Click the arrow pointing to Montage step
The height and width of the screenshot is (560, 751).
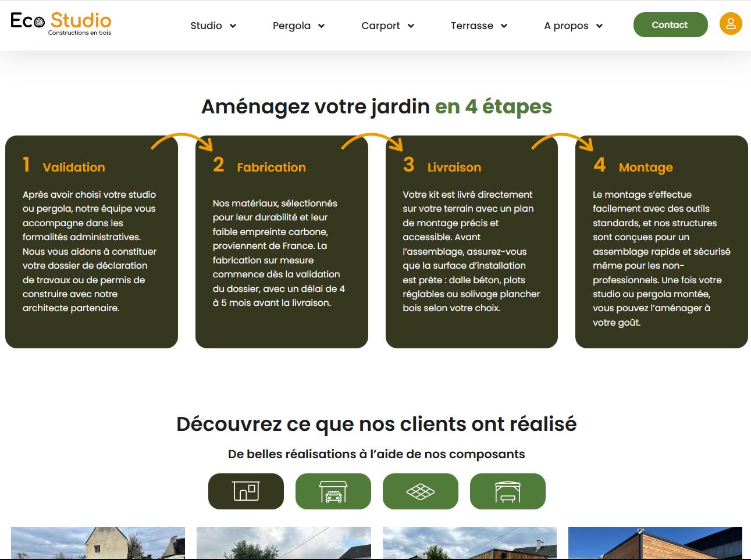coord(563,142)
